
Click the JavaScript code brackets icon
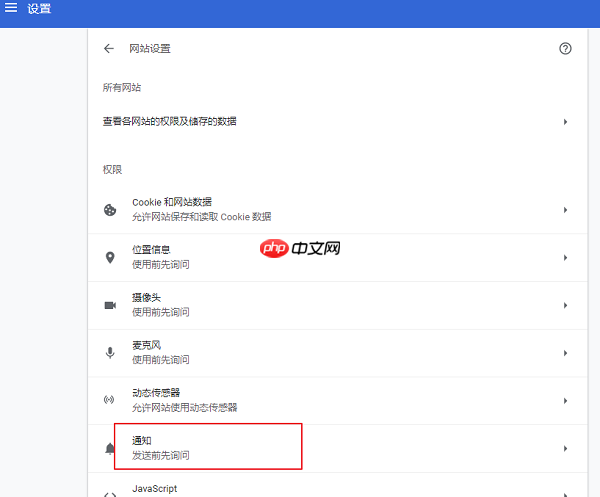(x=110, y=491)
